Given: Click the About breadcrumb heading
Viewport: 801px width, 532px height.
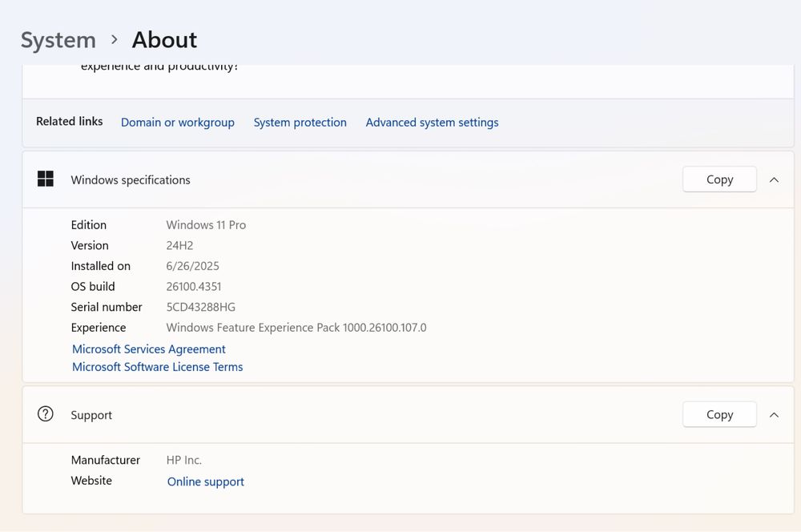Looking at the screenshot, I should pos(164,40).
